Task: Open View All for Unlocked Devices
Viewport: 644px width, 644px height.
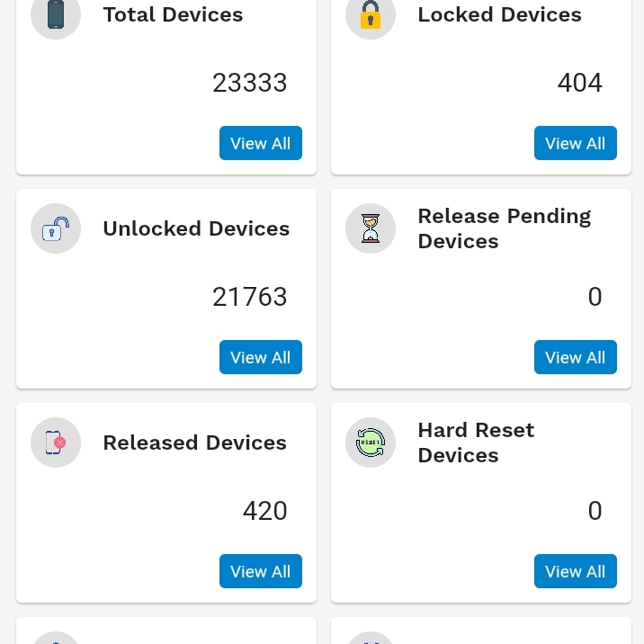Action: pos(261,357)
